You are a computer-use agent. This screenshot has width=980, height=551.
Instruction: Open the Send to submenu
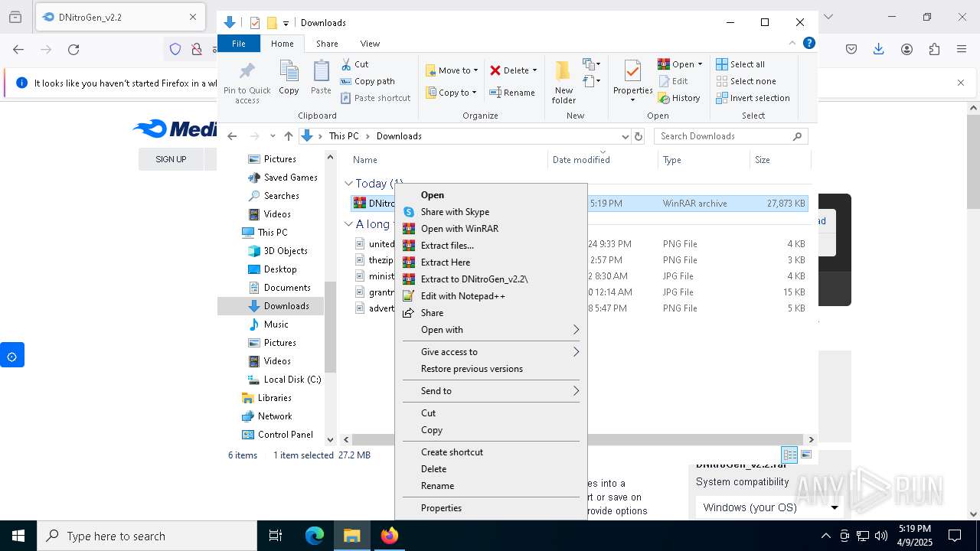tap(490, 391)
